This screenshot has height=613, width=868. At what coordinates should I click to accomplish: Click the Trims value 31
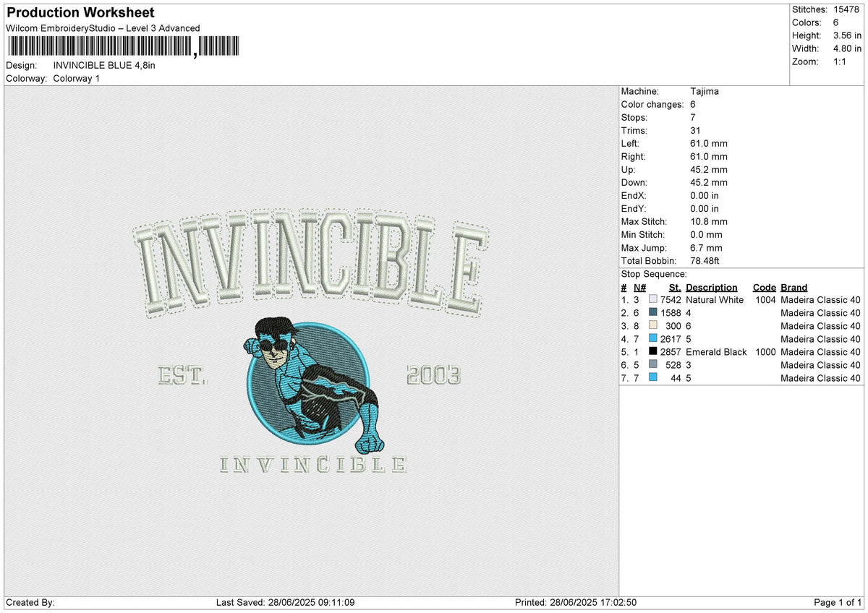pyautogui.click(x=696, y=131)
